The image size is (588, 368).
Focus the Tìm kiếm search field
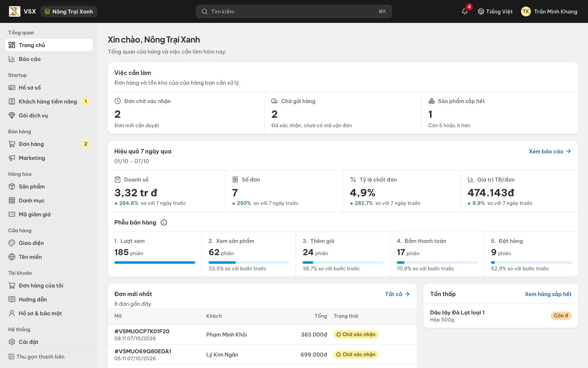pyautogui.click(x=294, y=11)
